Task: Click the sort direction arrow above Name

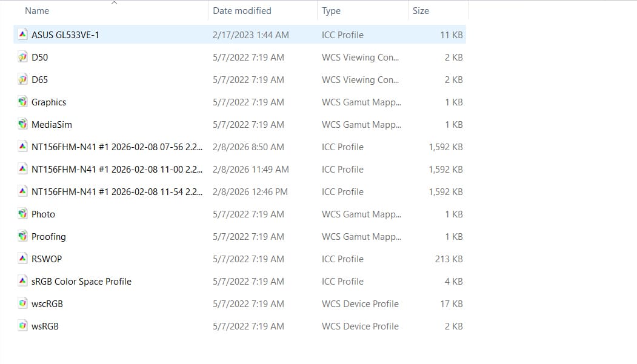Action: pyautogui.click(x=114, y=3)
